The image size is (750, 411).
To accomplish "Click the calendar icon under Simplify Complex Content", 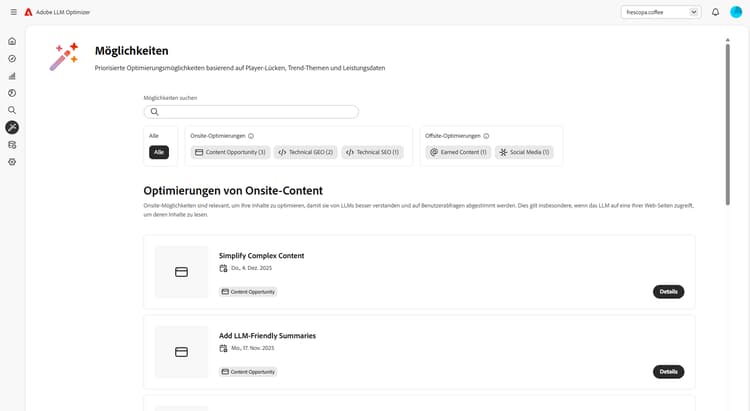I will click(223, 268).
